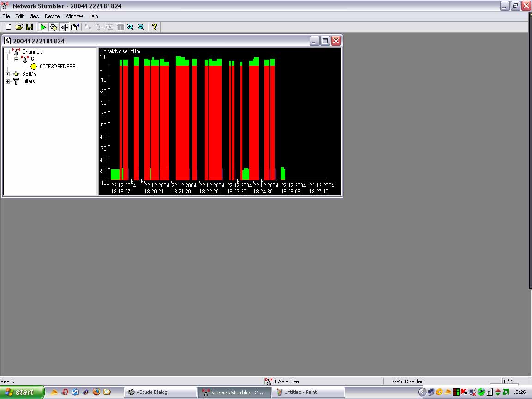
Task: Click the system clock showing 18:26
Action: pos(519,393)
